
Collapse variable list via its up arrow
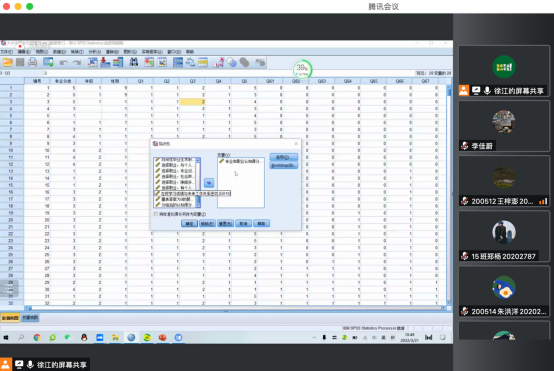(198, 160)
